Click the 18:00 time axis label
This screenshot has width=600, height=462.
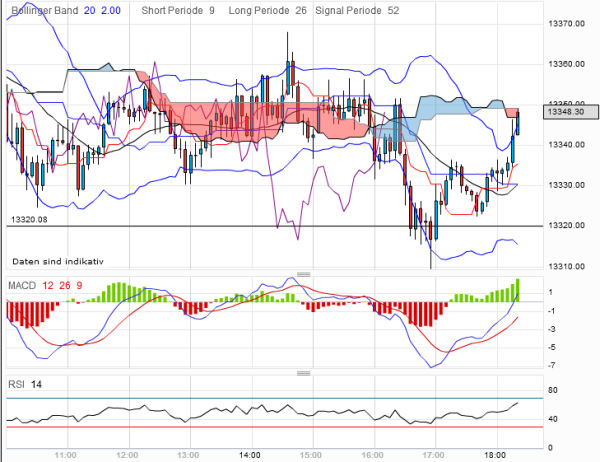click(x=495, y=455)
